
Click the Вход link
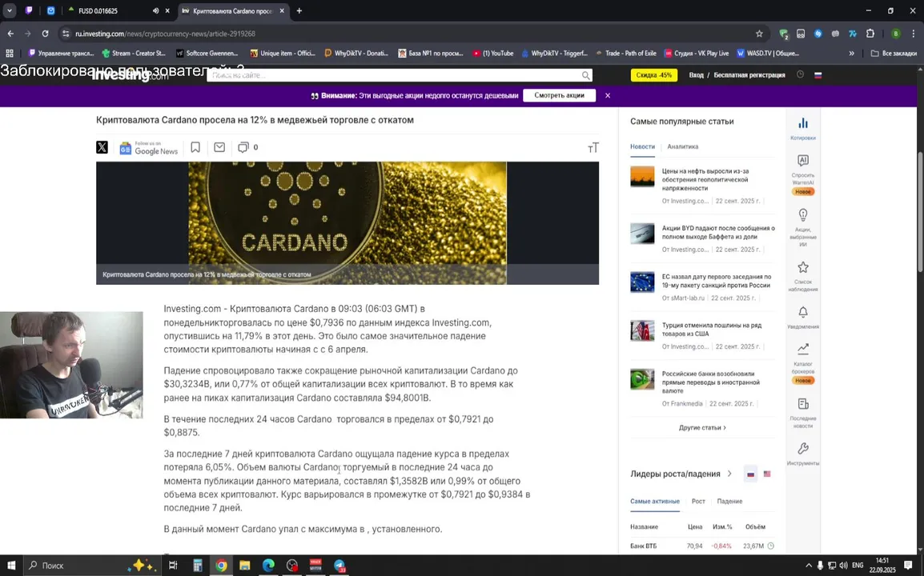point(696,75)
